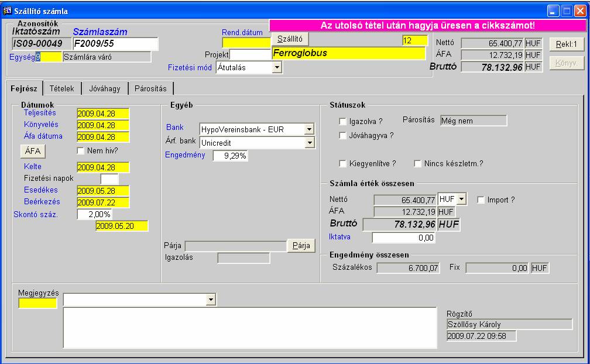Click the Ferroglobus supplier name field
Viewport: 590px width, 364px height.
[348, 53]
